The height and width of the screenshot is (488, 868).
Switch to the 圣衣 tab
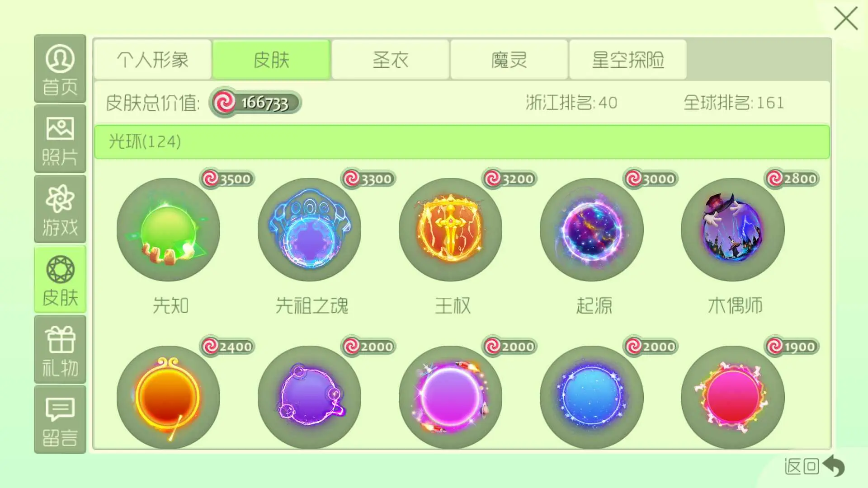tap(391, 59)
